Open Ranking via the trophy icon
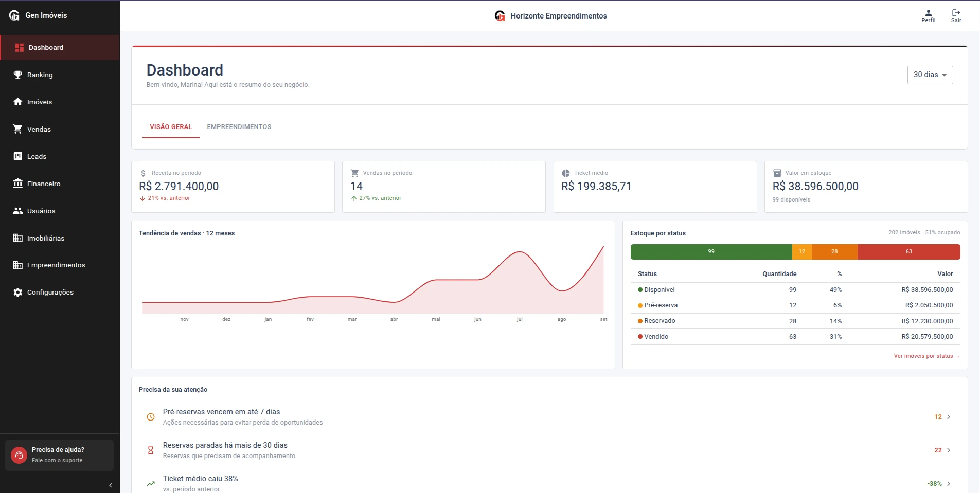 pyautogui.click(x=18, y=75)
